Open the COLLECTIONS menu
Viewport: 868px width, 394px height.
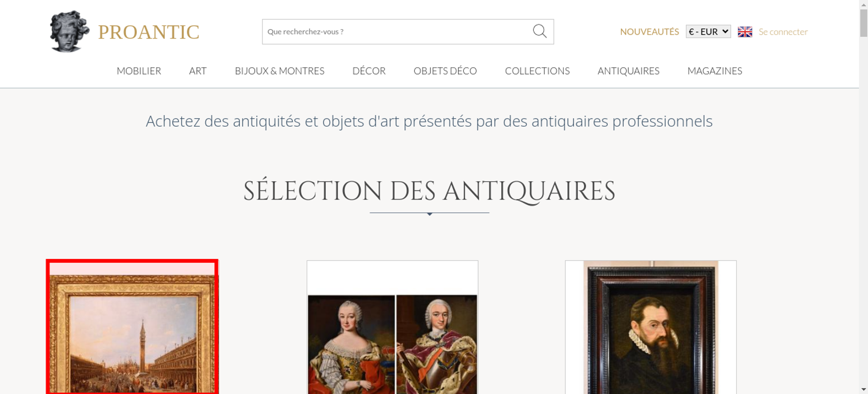537,71
